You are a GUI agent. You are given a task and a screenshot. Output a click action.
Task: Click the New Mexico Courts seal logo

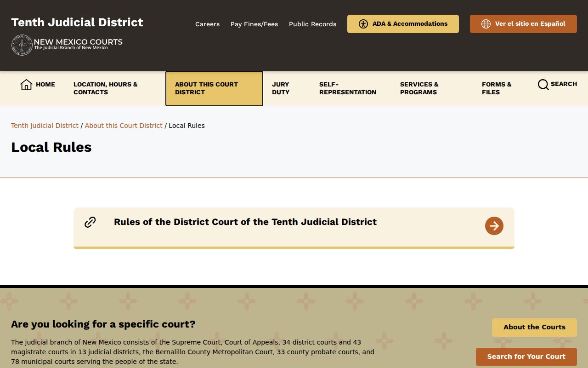click(22, 45)
